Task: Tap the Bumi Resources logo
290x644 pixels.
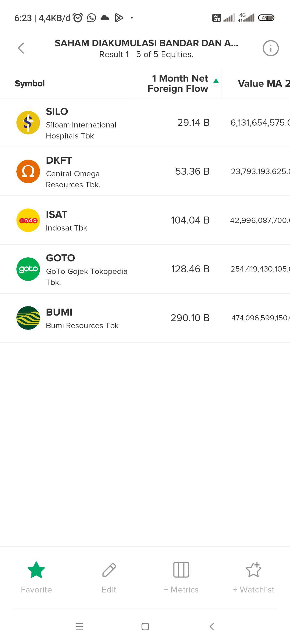Action: 28,318
